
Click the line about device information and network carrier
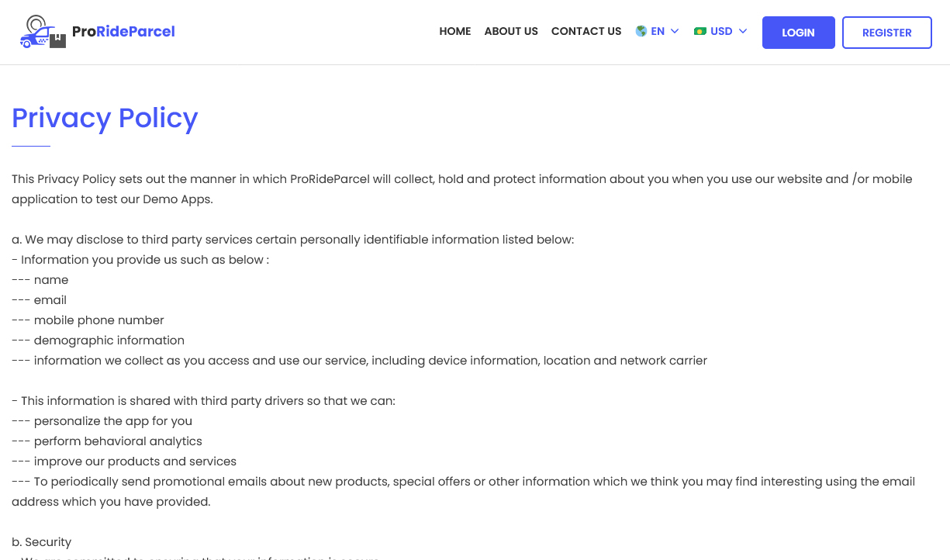tap(360, 361)
